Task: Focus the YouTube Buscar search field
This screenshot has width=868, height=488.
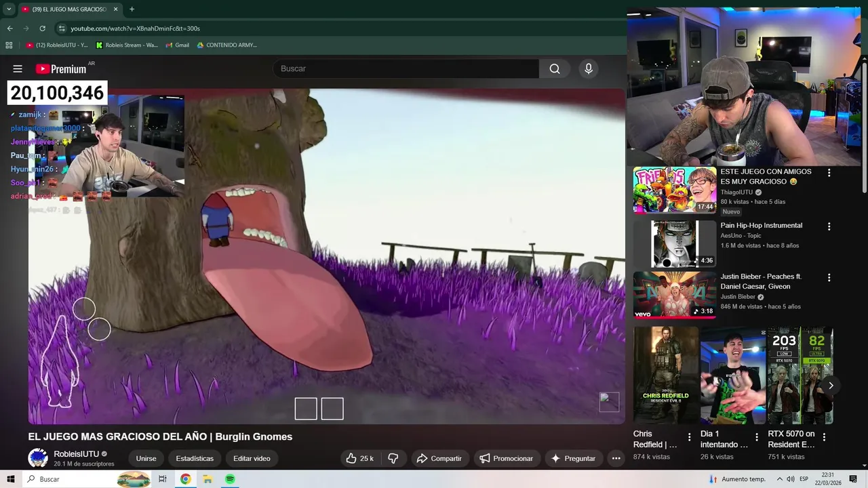Action: 406,68
